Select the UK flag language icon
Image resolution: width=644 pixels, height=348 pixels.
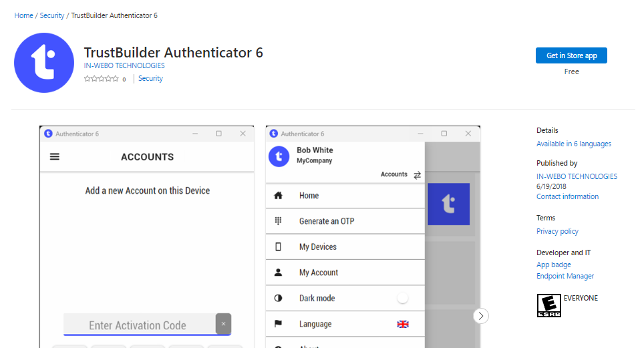[403, 324]
